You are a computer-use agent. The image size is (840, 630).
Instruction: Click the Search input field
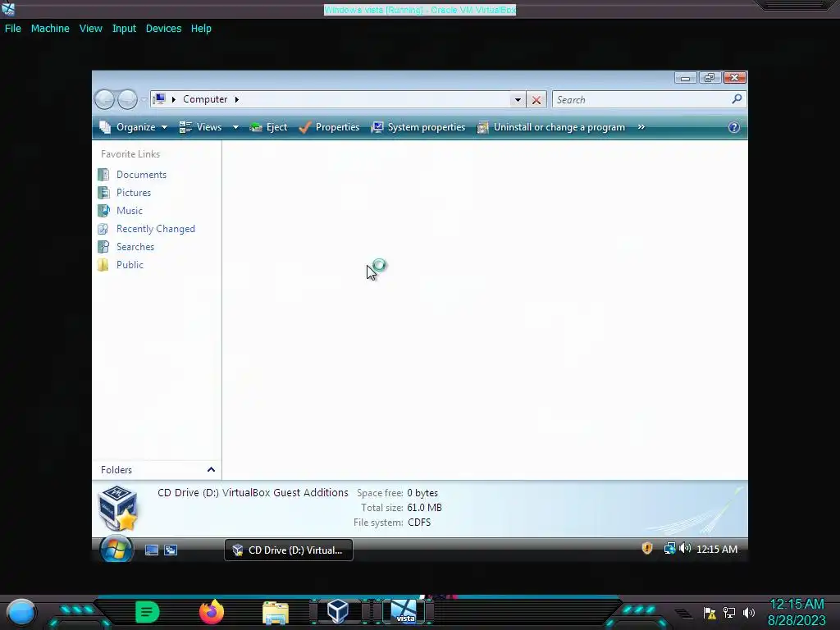[x=641, y=99]
